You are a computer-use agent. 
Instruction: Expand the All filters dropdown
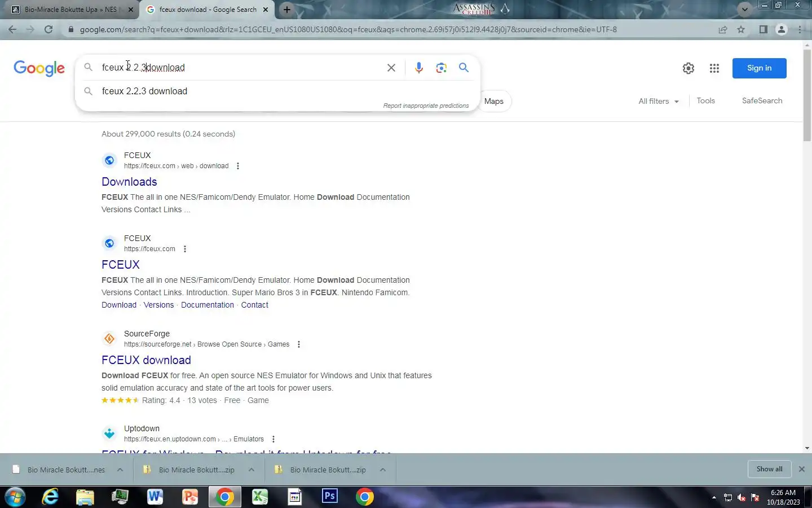coord(659,101)
